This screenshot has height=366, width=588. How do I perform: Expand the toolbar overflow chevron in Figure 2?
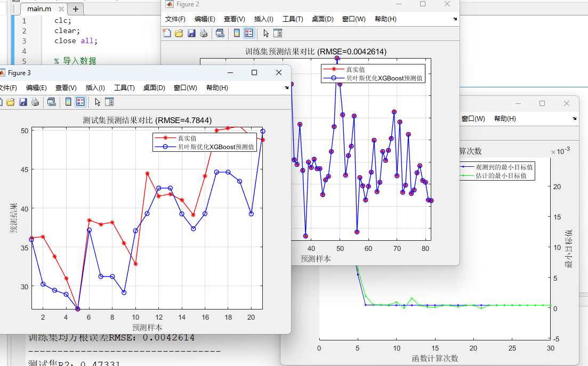454,19
